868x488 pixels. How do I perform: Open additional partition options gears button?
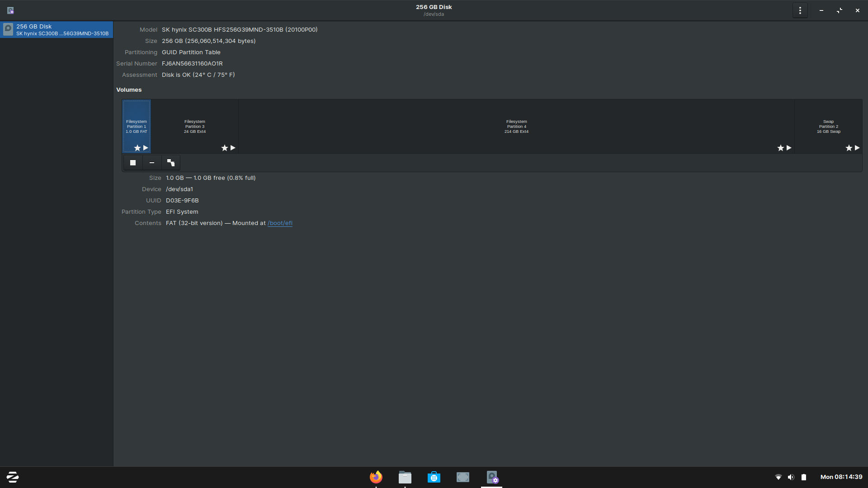tap(171, 163)
